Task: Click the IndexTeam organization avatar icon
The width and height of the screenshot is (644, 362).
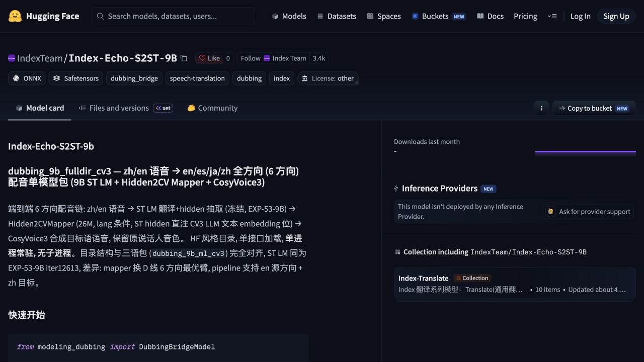Action: [12, 58]
